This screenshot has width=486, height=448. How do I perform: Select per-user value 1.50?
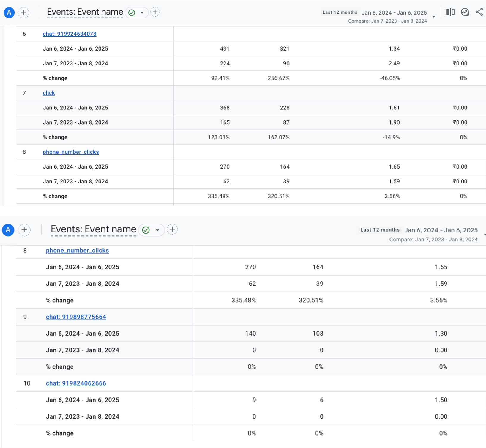[441, 400]
